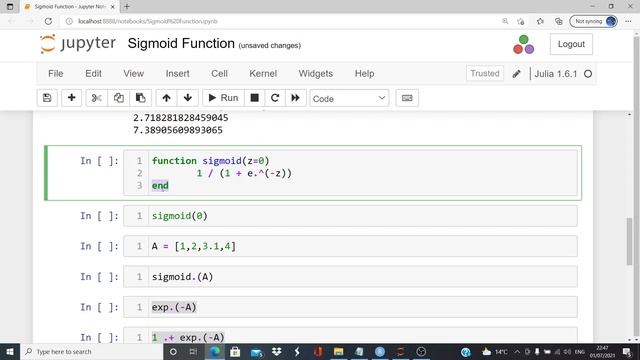Click the output value 2.718281828459045
This screenshot has width=640, height=360.
180,118
